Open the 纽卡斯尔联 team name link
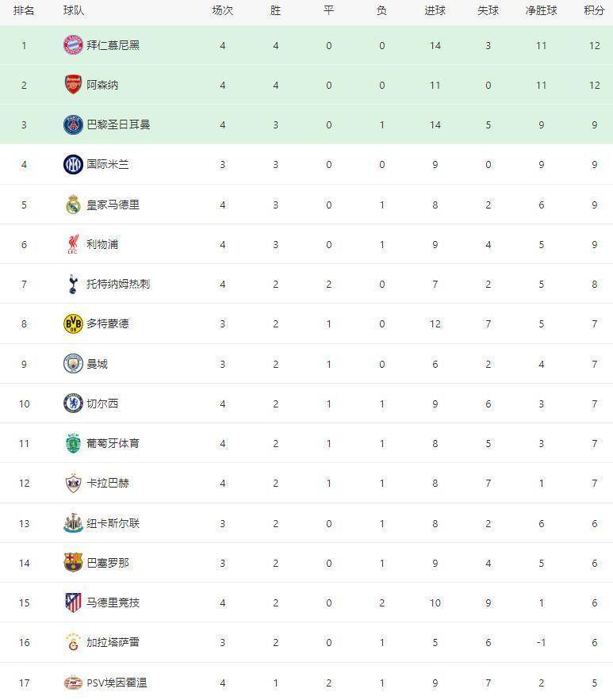Viewport: 613px width, 700px height. [113, 523]
